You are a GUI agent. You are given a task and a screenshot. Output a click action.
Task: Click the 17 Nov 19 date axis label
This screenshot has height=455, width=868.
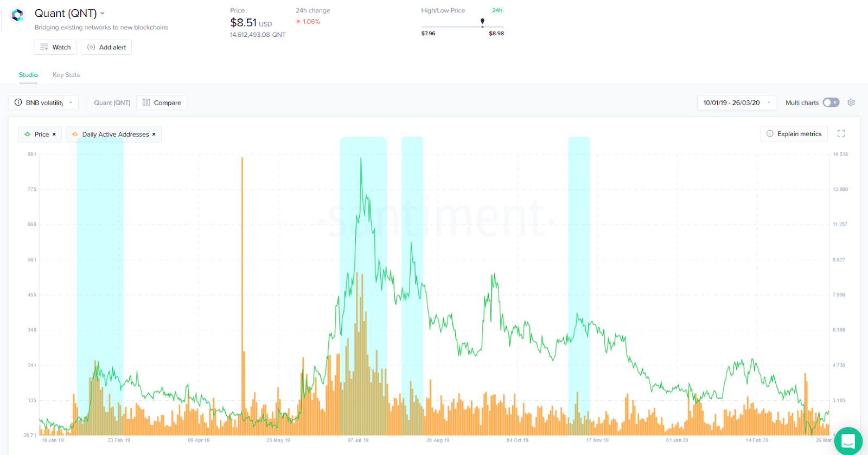[x=597, y=440]
